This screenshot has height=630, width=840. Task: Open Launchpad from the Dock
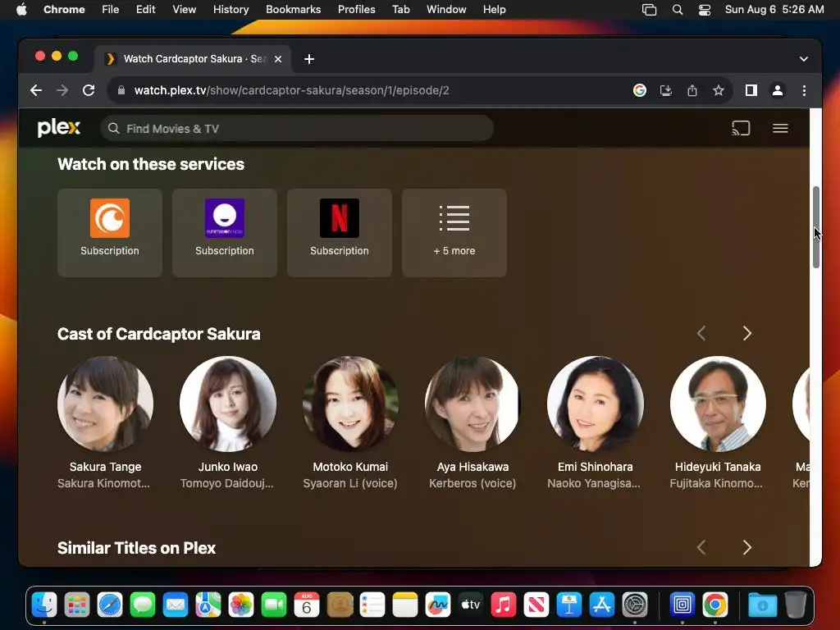pos(77,605)
